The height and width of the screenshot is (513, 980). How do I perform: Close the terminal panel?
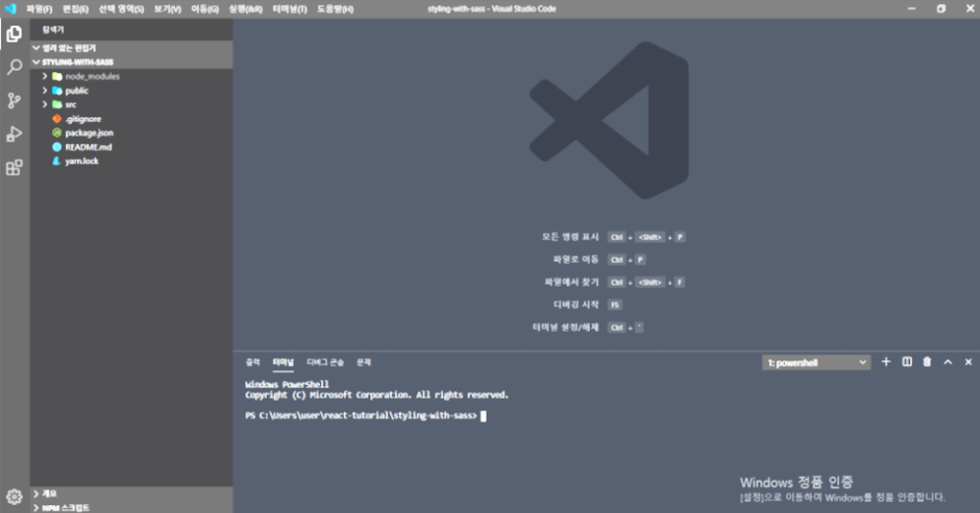(x=968, y=361)
